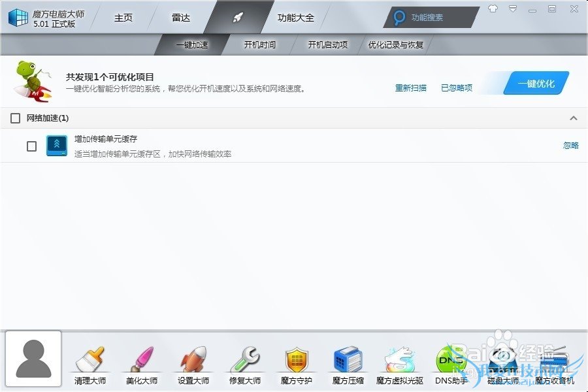The height and width of the screenshot is (392, 588).
Task: Open the title bar dropdown menu
Action: (513, 8)
